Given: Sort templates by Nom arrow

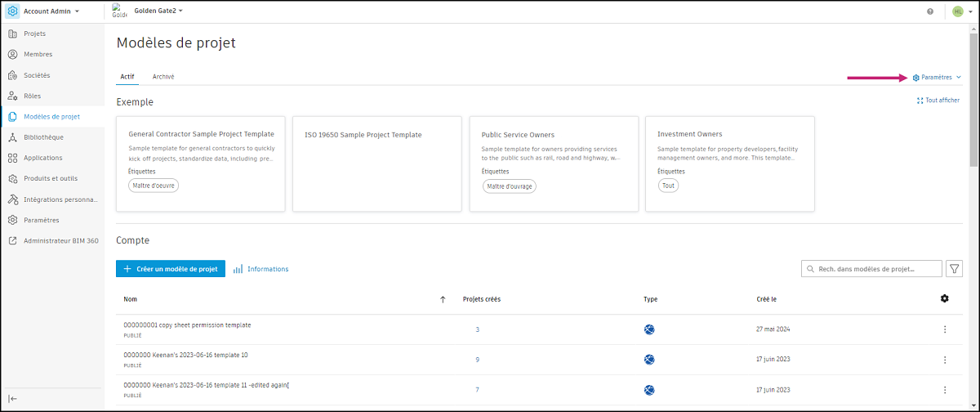Looking at the screenshot, I should pos(443,300).
